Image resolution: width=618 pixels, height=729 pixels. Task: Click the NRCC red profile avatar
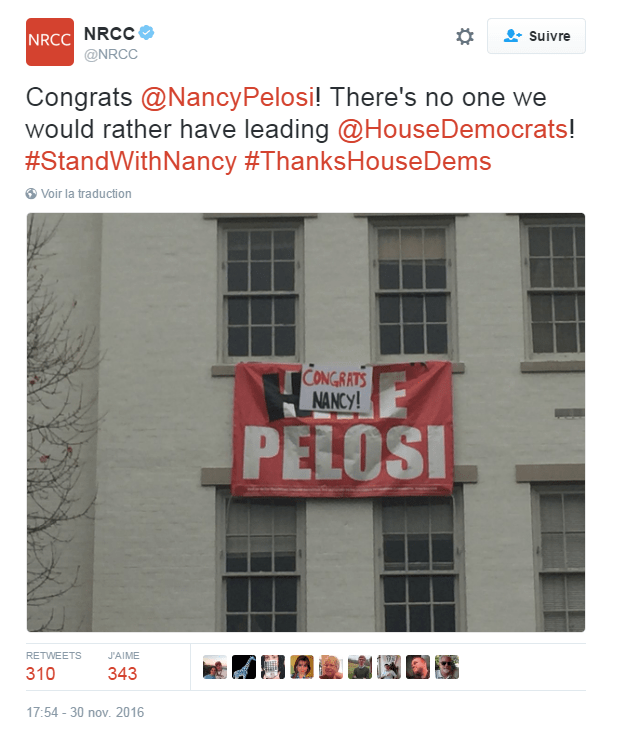click(50, 42)
